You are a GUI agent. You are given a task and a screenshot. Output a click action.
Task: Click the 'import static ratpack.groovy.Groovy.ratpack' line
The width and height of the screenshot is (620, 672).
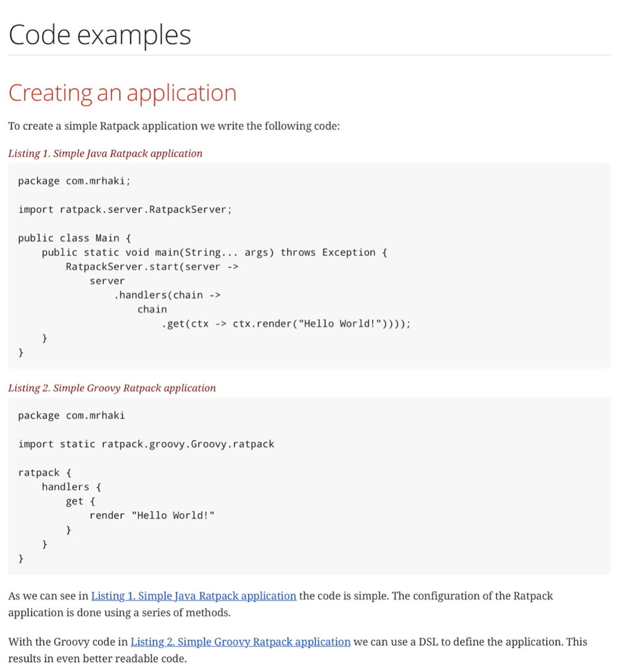tap(146, 444)
